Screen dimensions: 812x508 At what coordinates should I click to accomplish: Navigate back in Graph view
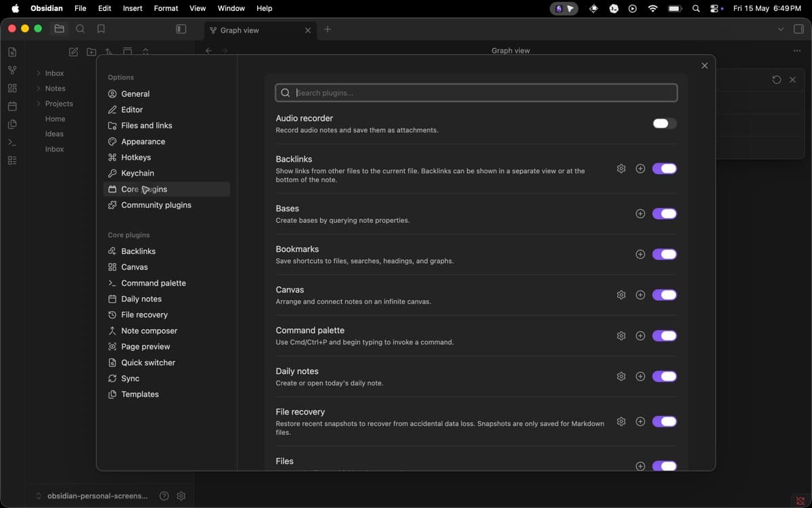pyautogui.click(x=208, y=51)
